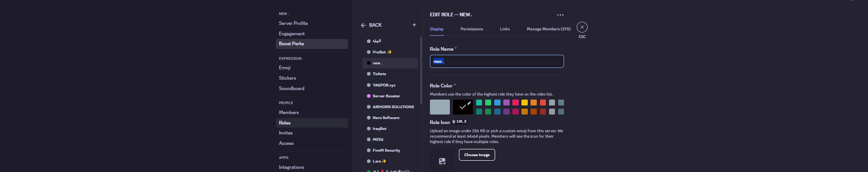
Task: Create a new role with plus icon
Action: [x=414, y=25]
